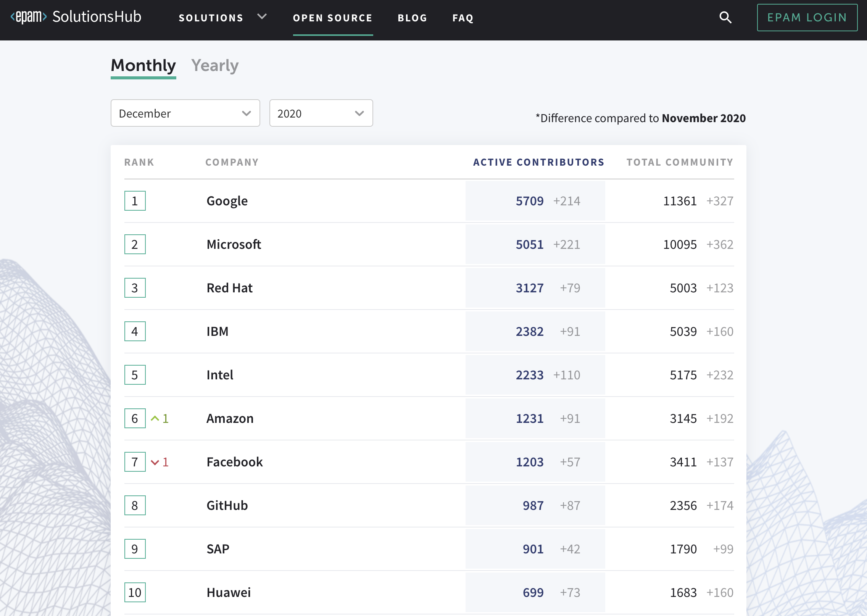Select Microsoft company name
Viewport: 867px width, 616px height.
[x=234, y=244]
